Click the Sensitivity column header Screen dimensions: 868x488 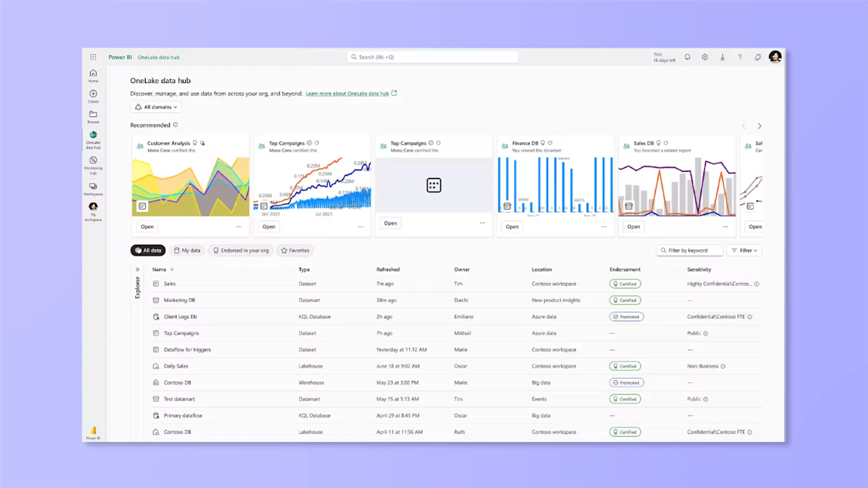tap(699, 269)
